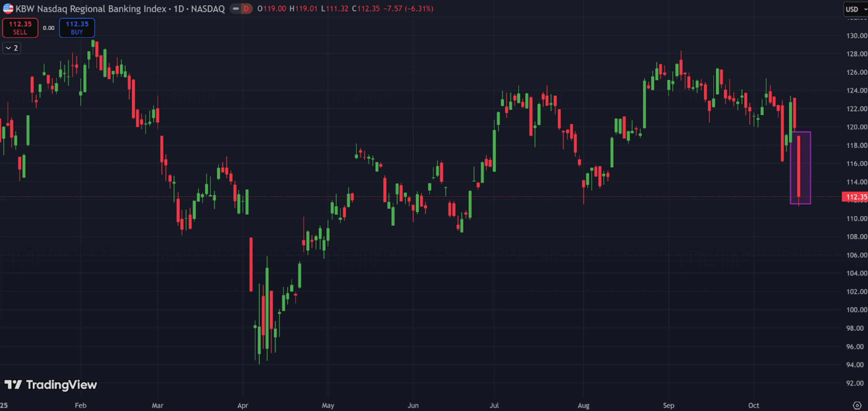
Task: Click the 0.00 spread value between Sell and Buy
Action: [49, 28]
